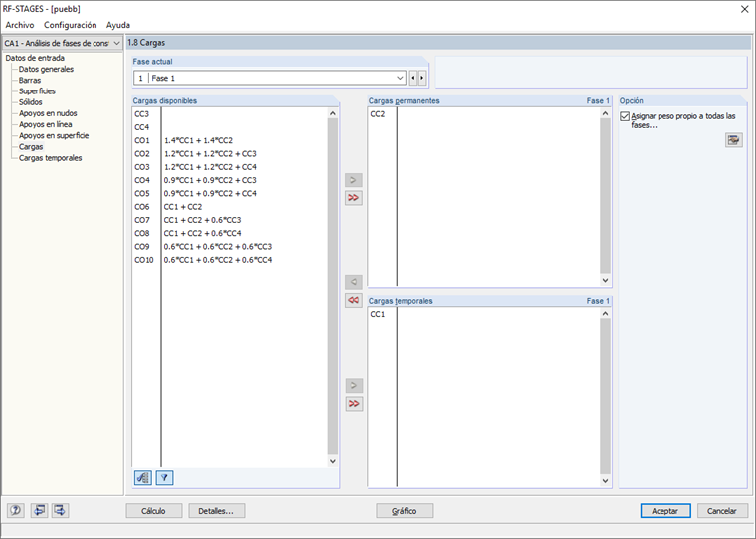This screenshot has height=539, width=756.
Task: Open the Ayuda menu
Action: pyautogui.click(x=118, y=25)
